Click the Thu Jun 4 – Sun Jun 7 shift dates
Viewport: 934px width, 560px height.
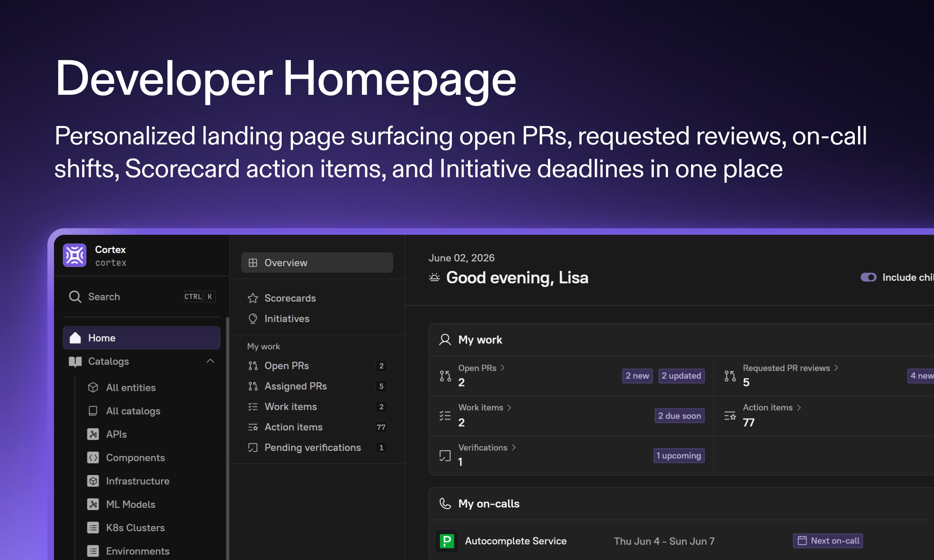click(664, 541)
